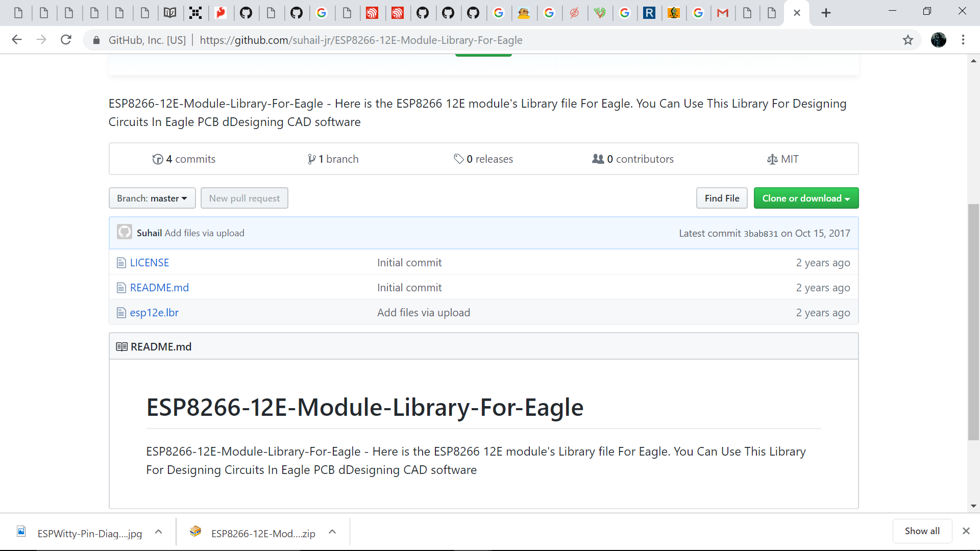Open the Chrome profile avatar
This screenshot has width=980, height=551.
938,40
